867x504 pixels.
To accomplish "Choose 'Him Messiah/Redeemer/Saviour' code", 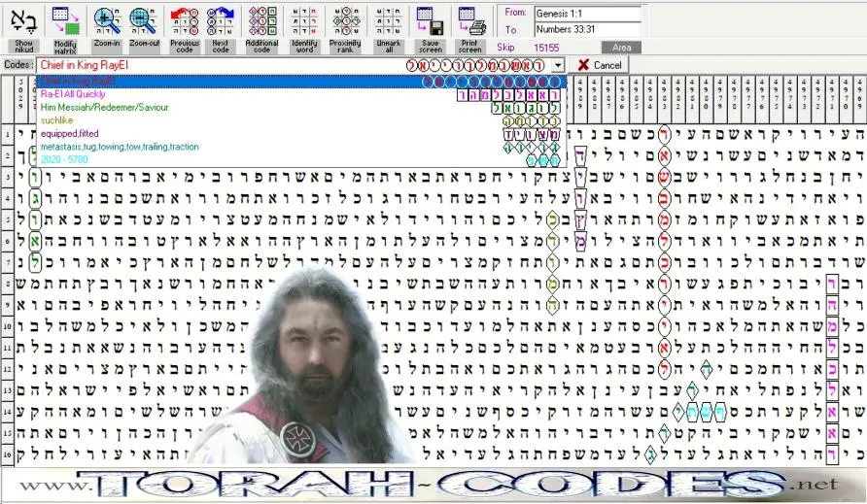I will [302, 107].
